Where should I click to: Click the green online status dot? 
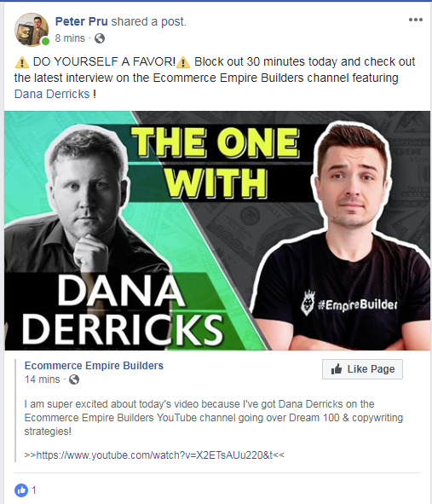[x=46, y=41]
